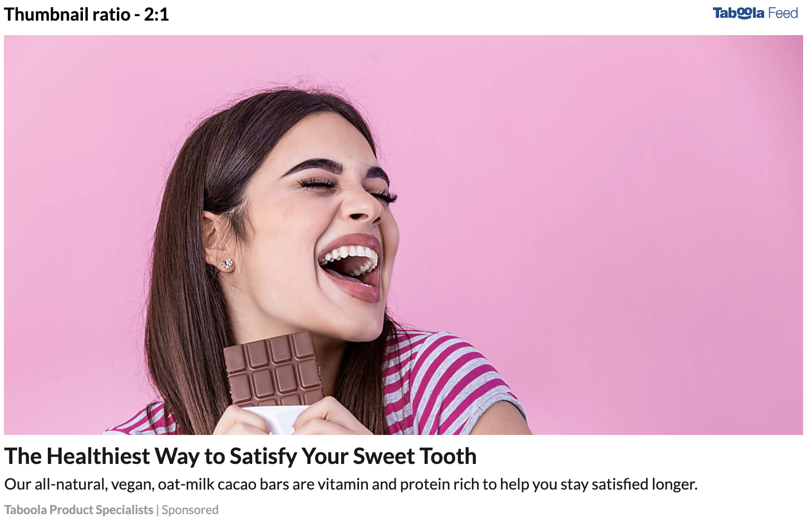Click the white wrapper beneath the chocolate bar
This screenshot has height=528, width=812.
[x=277, y=419]
